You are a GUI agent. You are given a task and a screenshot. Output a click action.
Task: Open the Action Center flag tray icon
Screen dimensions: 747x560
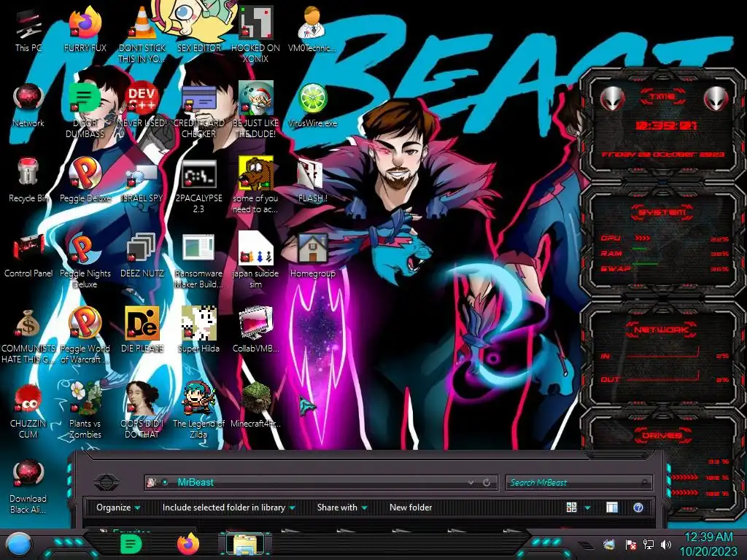pos(631,544)
